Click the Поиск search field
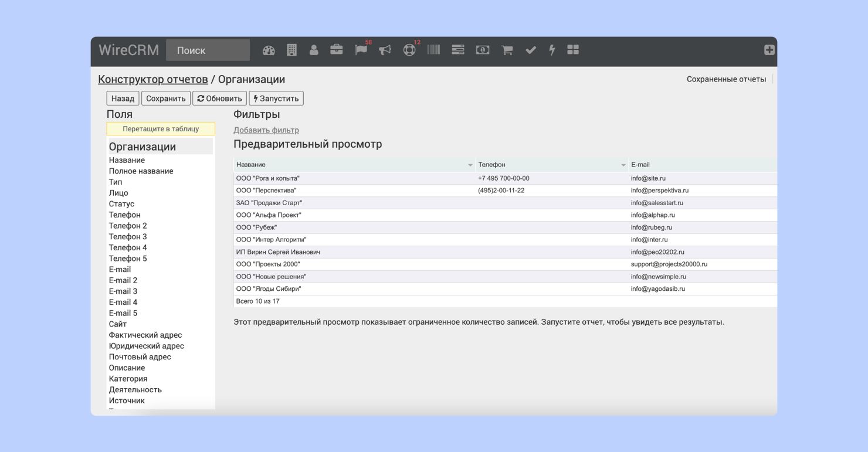Viewport: 868px width, 452px height. 208,50
